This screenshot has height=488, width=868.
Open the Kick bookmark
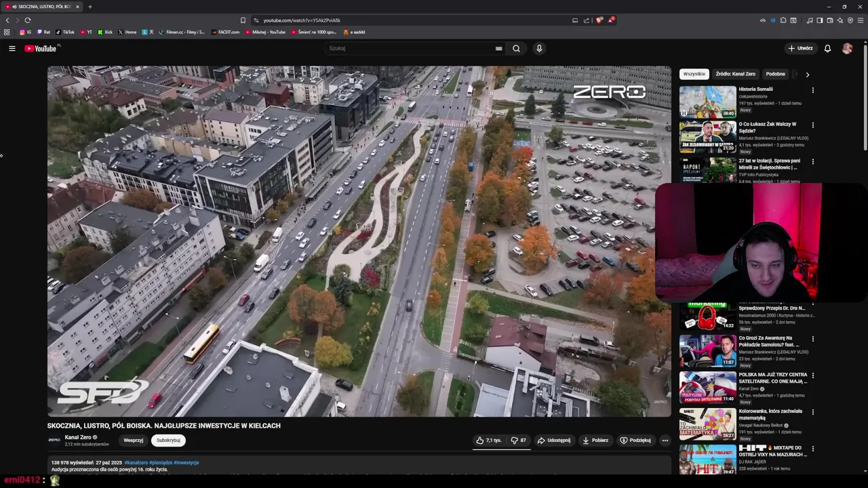click(x=105, y=32)
